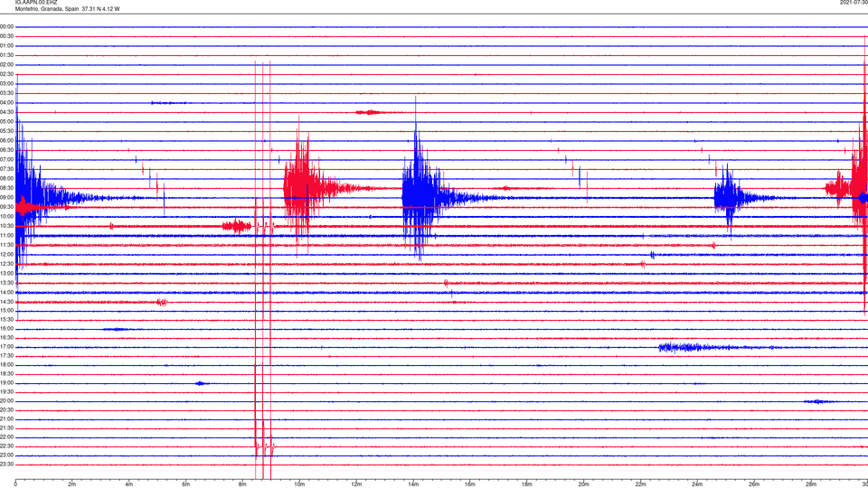Image resolution: width=868 pixels, height=488 pixels.
Task: Select the 11:30 trace time label
Action: tap(6, 245)
